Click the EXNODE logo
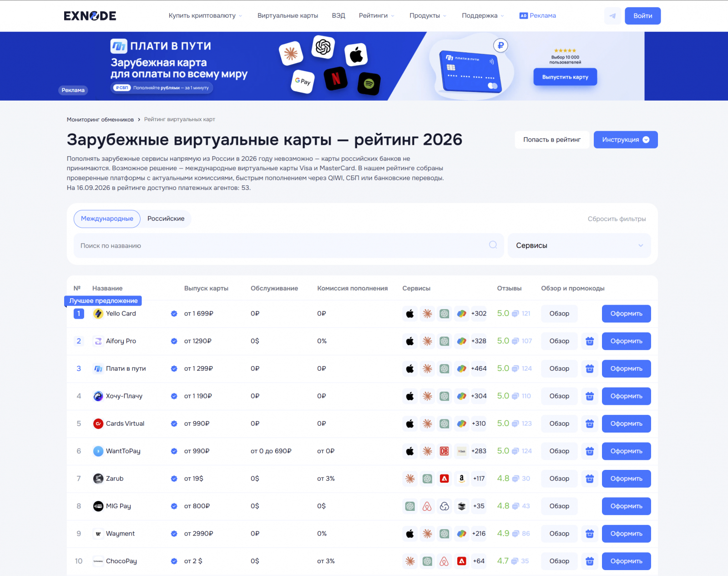The image size is (728, 576). [x=90, y=16]
